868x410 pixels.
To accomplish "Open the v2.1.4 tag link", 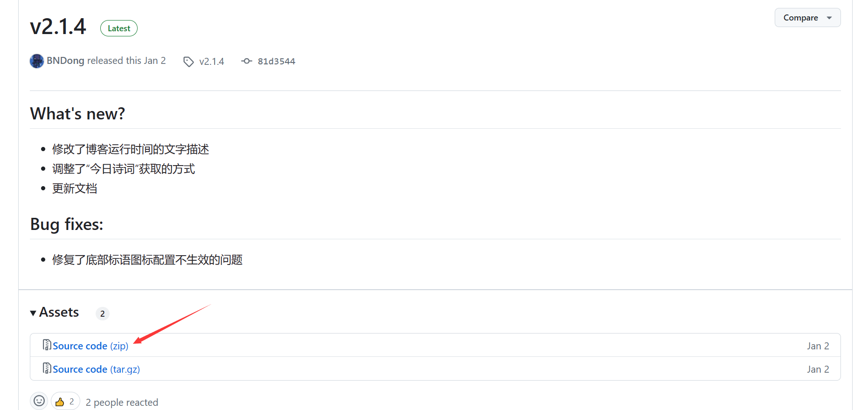I will [211, 62].
